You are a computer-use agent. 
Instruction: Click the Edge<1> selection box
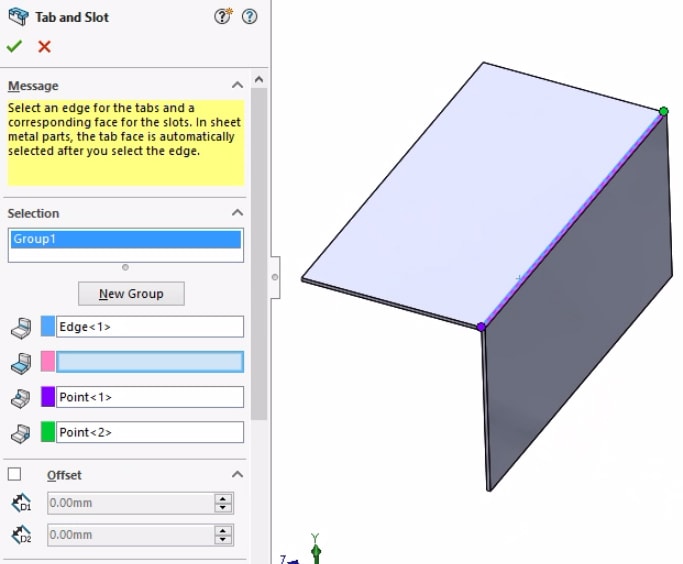[150, 327]
